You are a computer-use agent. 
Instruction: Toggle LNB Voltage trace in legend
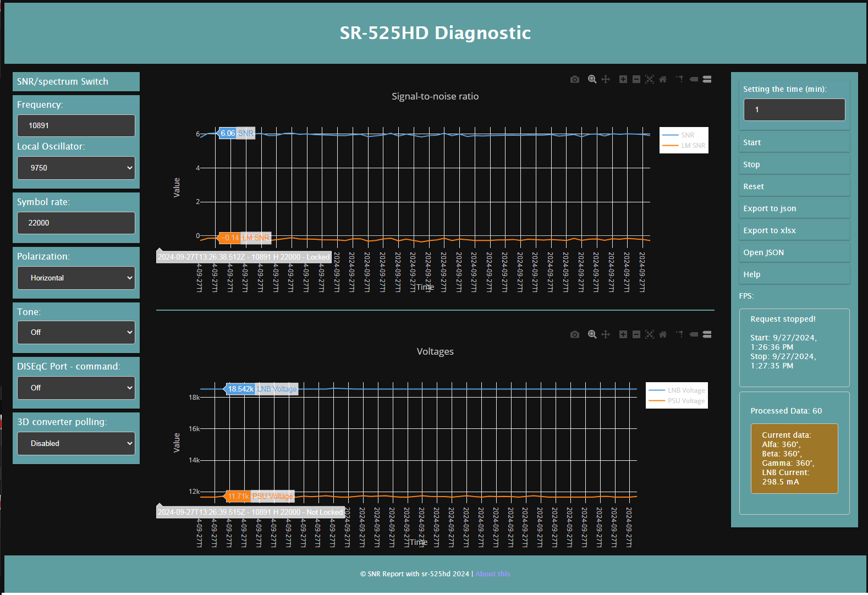677,390
